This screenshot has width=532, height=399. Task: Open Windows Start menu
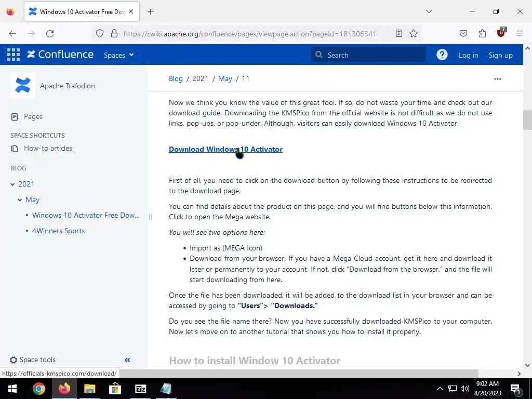[x=12, y=389]
